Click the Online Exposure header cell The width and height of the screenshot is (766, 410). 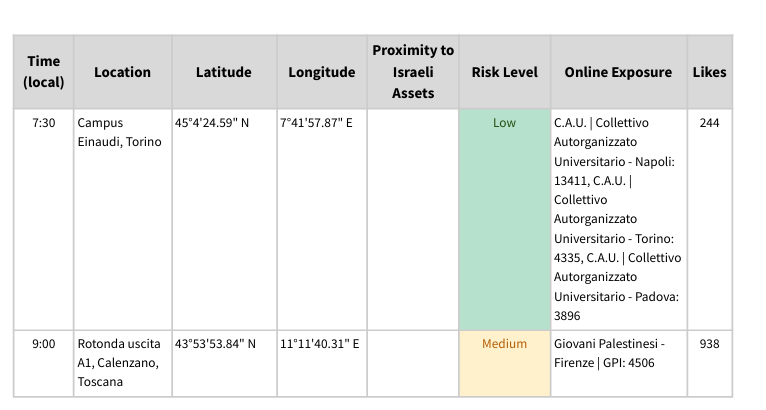click(618, 72)
